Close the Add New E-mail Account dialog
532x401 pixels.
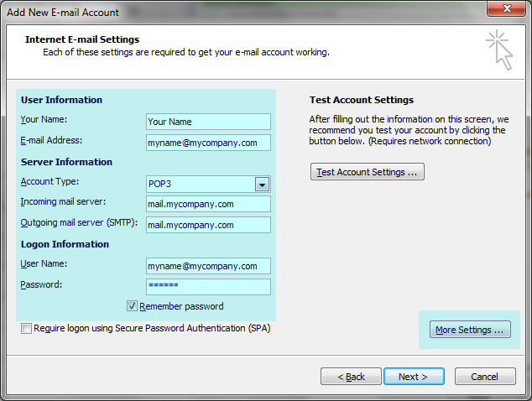[506, 11]
